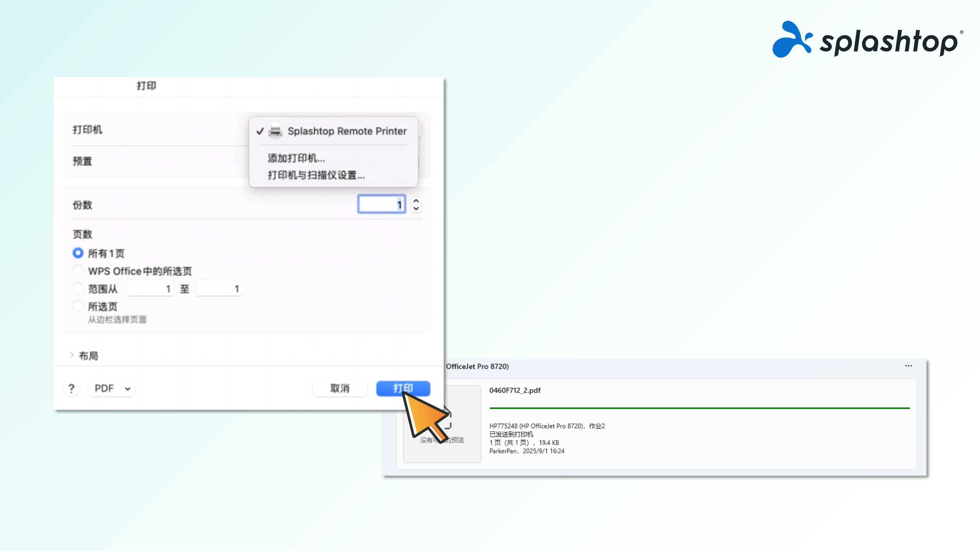Viewport: 980px width, 551px height.
Task: Click the 取消 button
Action: [x=340, y=389]
